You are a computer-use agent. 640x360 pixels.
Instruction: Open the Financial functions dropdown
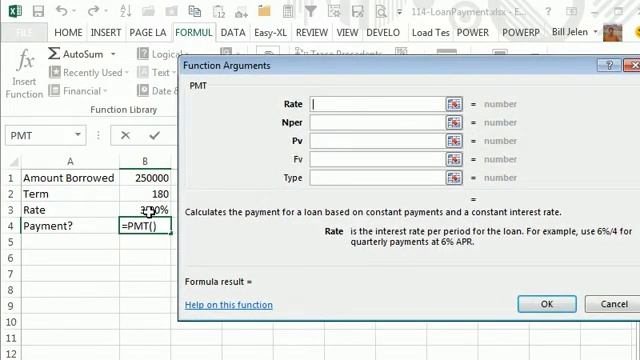click(105, 91)
